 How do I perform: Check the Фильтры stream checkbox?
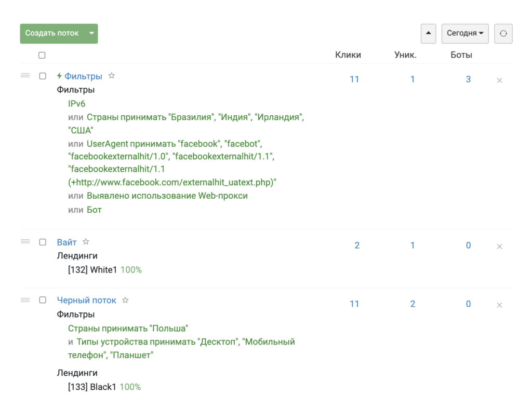43,76
